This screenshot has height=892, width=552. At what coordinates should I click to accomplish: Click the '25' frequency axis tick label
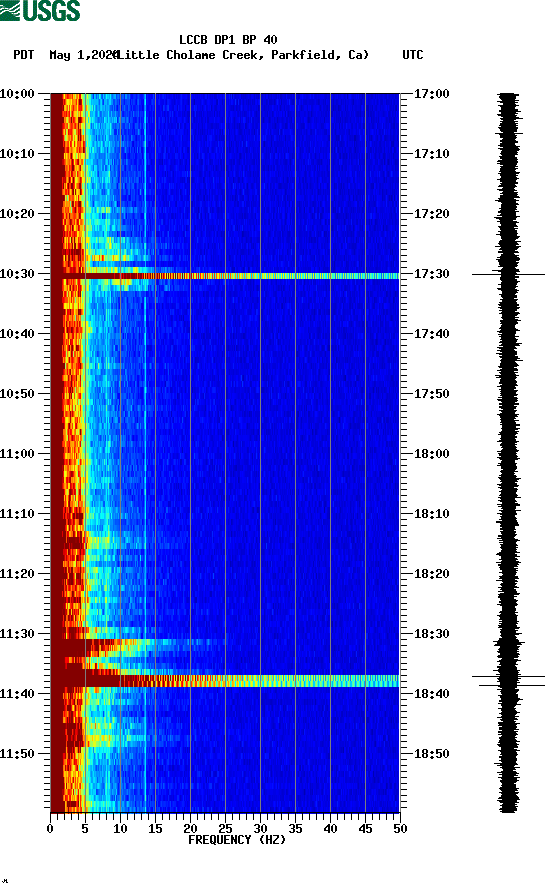click(x=225, y=829)
